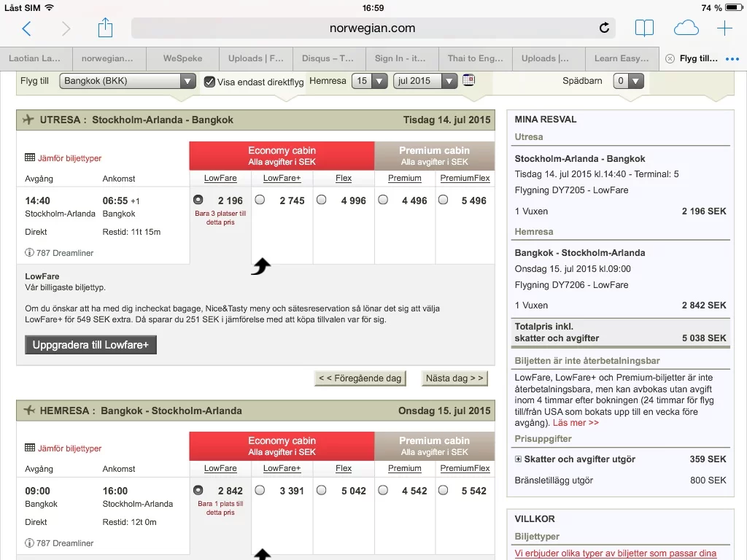Tap the norwegian.com address bar
Viewport: 747px width, 560px height.
(372, 28)
